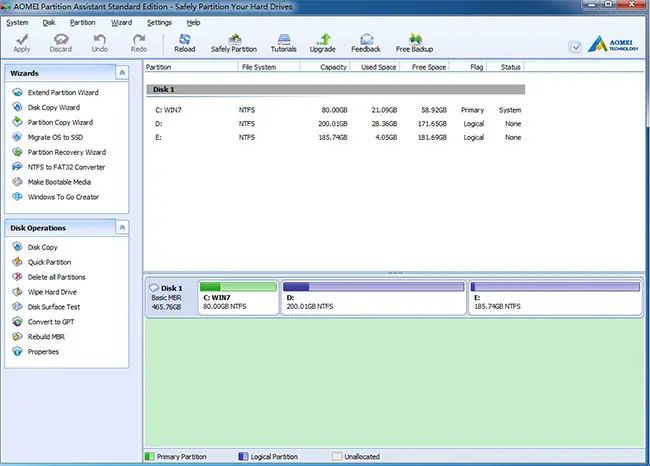Click the Quick Partition icon
This screenshot has width=650, height=466.
[x=17, y=262]
